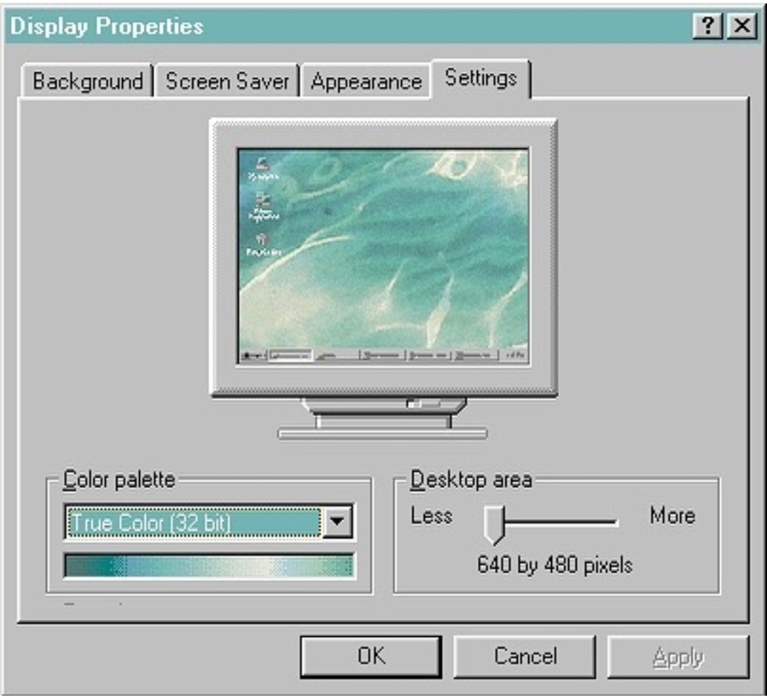Open the Screen Saver tab
767x700 pixels.
coord(227,81)
